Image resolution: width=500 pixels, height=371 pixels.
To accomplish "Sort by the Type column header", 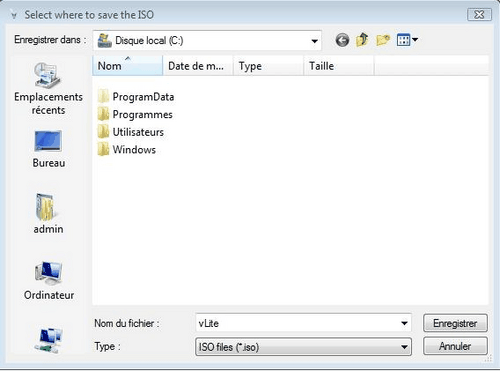I will click(268, 66).
